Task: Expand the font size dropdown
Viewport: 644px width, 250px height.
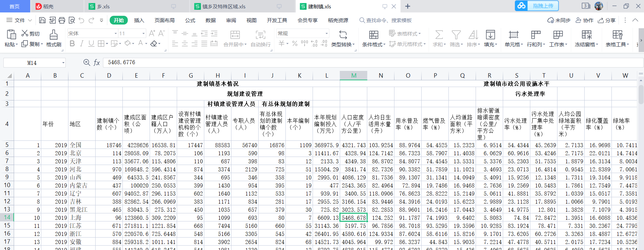Action: (144, 34)
